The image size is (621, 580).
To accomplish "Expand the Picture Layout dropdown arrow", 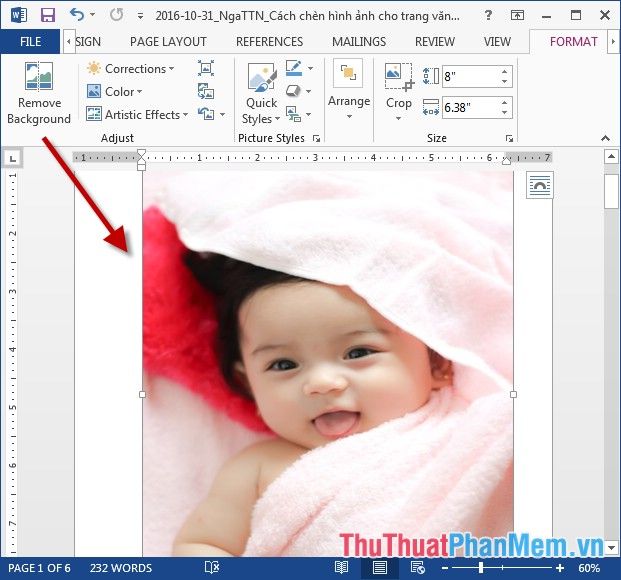I will click(309, 114).
